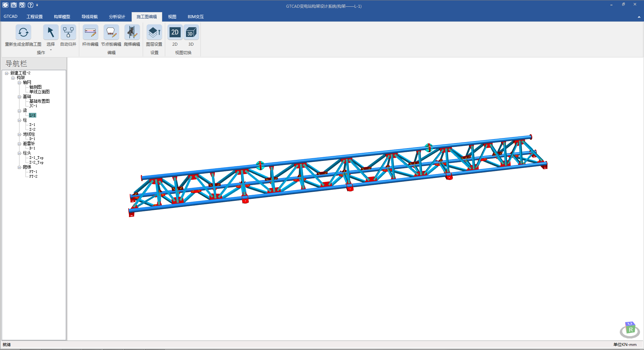Open the dropdown arrow under 选择
This screenshot has height=350, width=644.
click(51, 50)
